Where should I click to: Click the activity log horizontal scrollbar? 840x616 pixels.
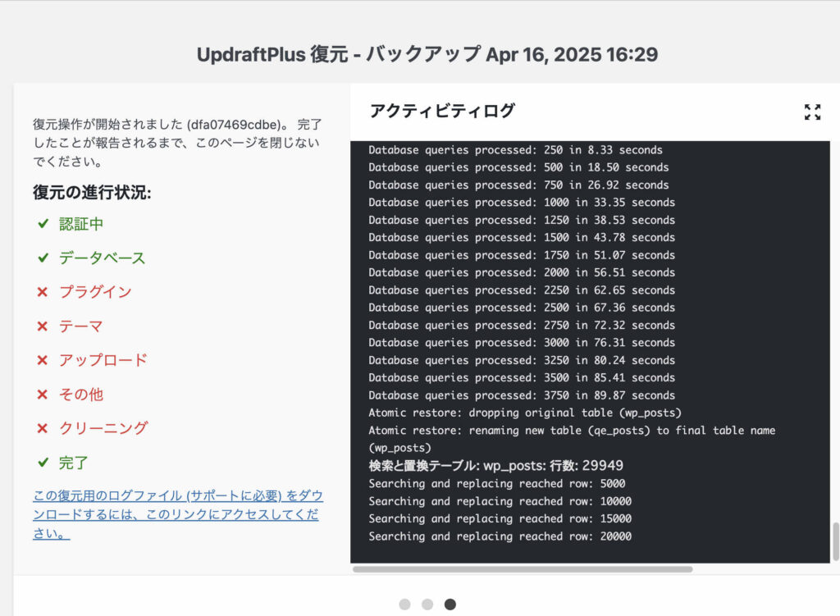(523, 569)
